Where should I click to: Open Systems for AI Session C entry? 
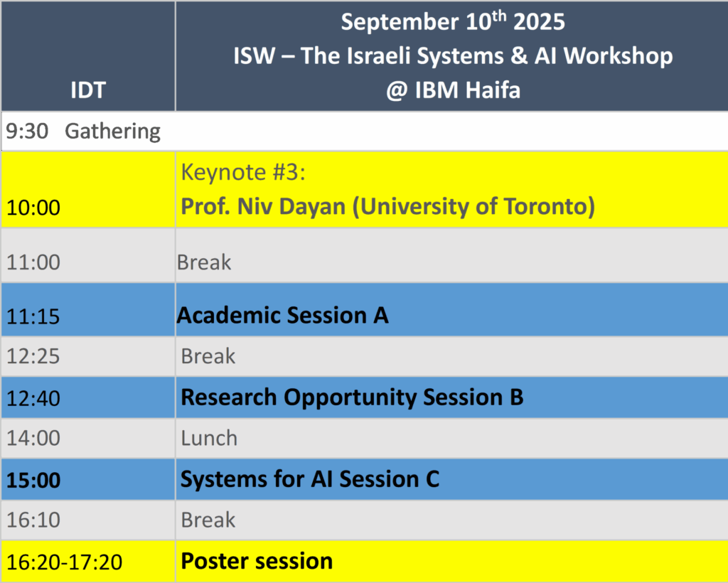(x=310, y=479)
